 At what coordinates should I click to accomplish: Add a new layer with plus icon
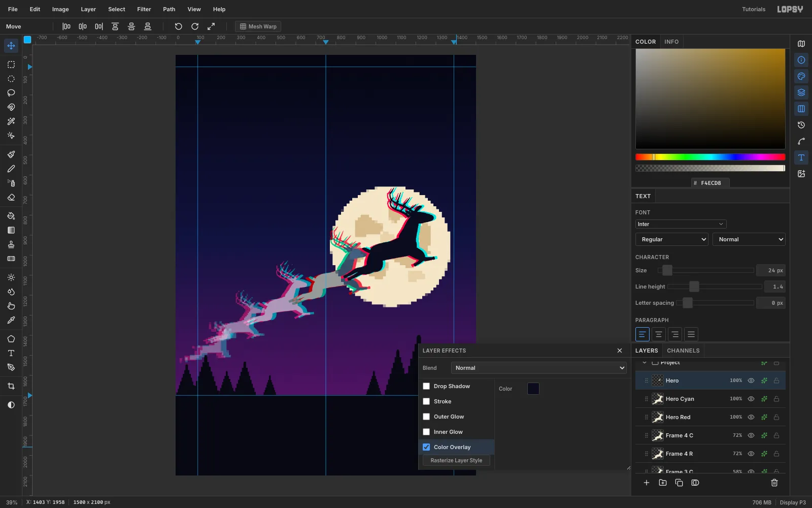tap(647, 483)
